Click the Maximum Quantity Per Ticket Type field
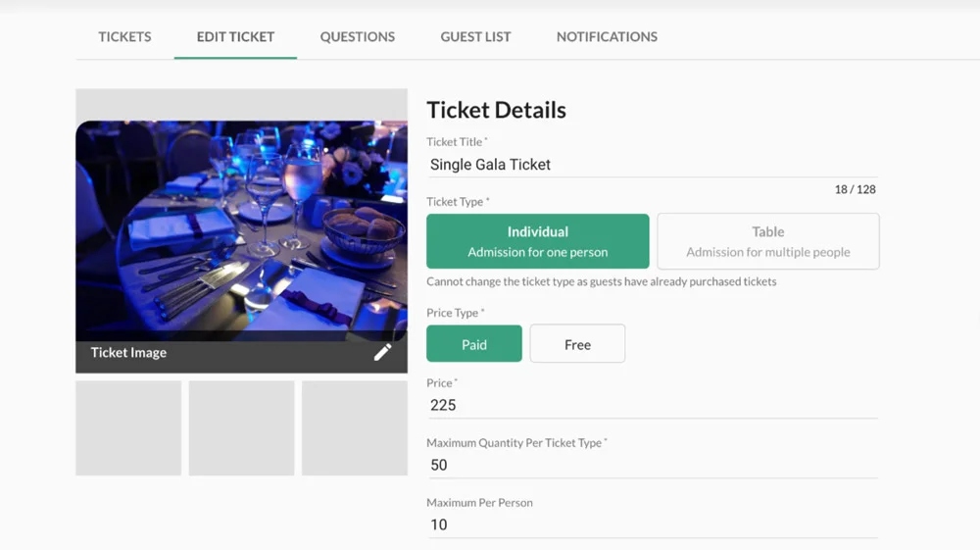980x550 pixels. [652, 465]
